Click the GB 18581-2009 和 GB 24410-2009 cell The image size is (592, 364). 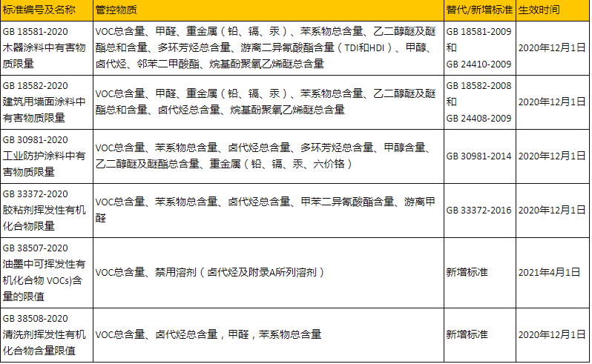coord(480,48)
